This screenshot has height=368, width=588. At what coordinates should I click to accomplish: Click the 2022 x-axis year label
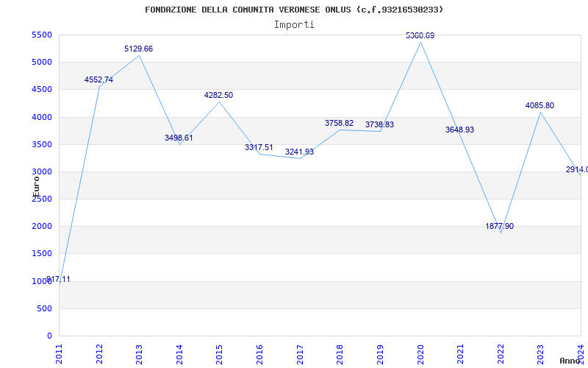pyautogui.click(x=501, y=354)
